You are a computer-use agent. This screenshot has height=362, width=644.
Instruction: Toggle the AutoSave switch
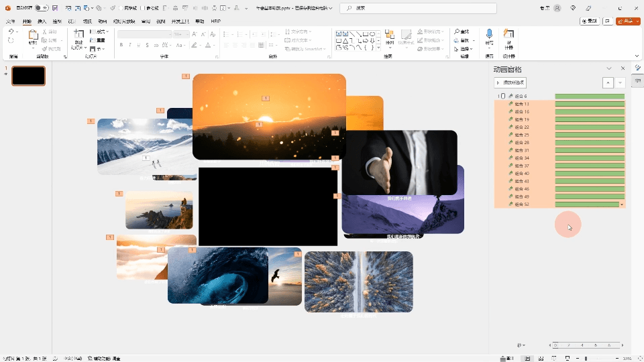pos(42,8)
